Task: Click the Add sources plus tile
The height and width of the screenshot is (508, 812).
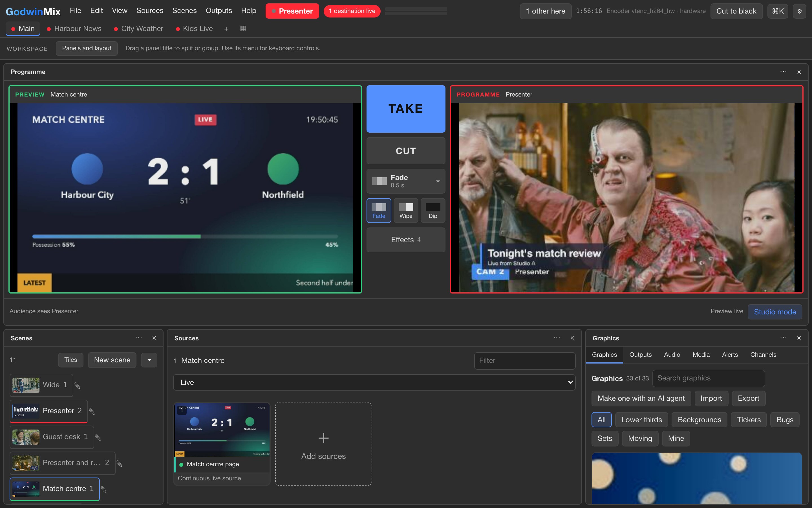Action: pos(323,443)
